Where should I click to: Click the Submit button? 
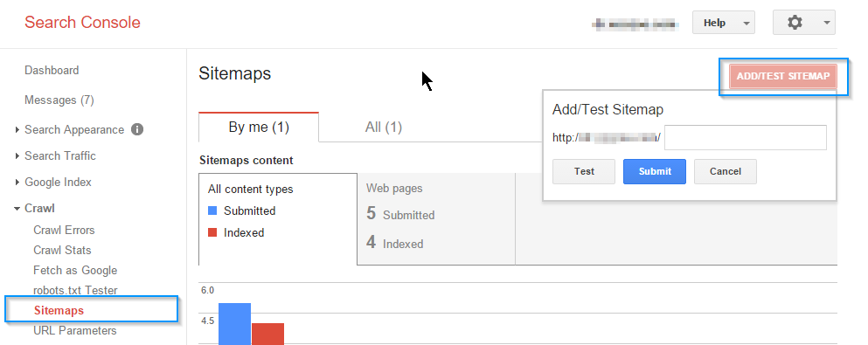tap(655, 171)
